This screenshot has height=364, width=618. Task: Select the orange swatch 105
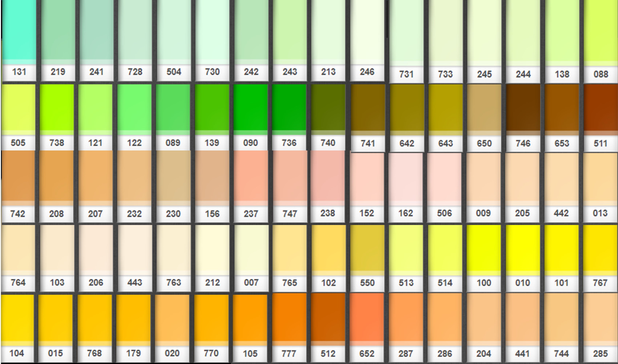pyautogui.click(x=250, y=318)
